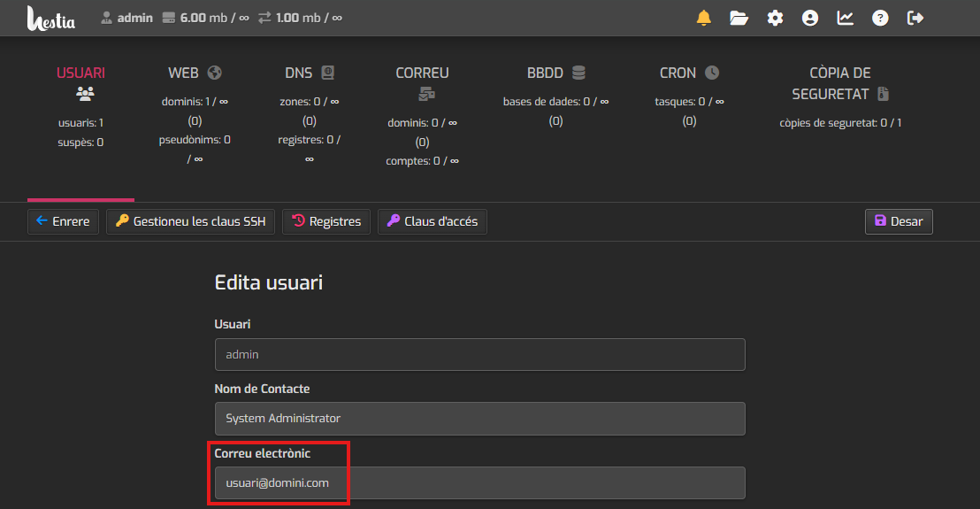The height and width of the screenshot is (509, 980).
Task: Click the log out icon
Action: [915, 18]
